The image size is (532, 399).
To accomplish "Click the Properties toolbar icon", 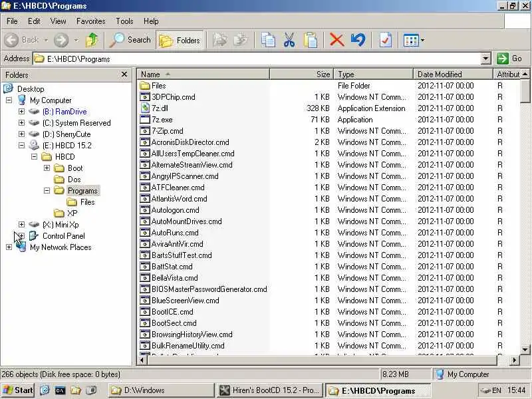I will tap(386, 40).
